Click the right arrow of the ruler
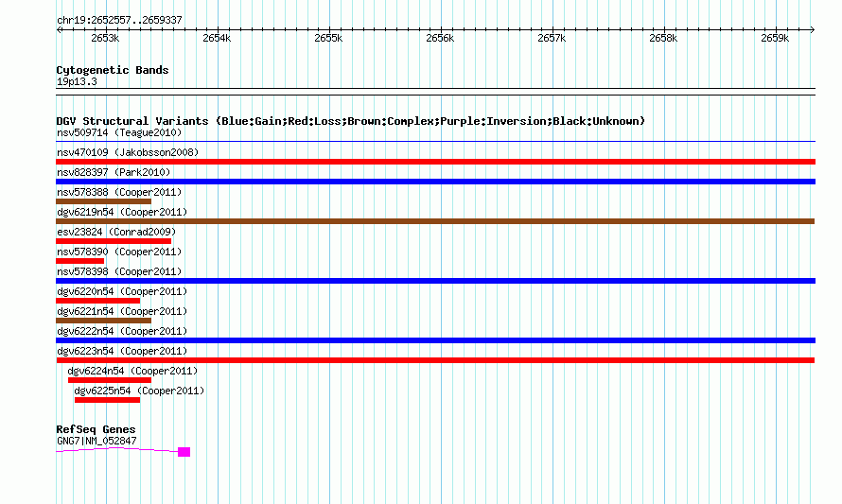842x504 pixels. click(813, 30)
